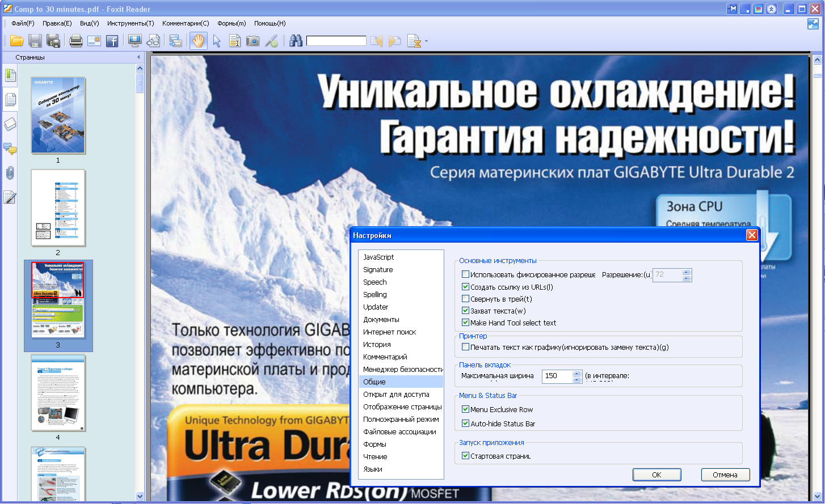825x504 pixels.
Task: Toggle Make Hand Tool select text
Action: pyautogui.click(x=465, y=323)
